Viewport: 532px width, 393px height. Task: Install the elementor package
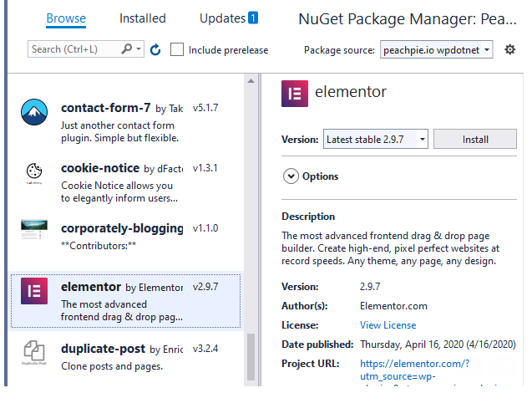(x=475, y=139)
